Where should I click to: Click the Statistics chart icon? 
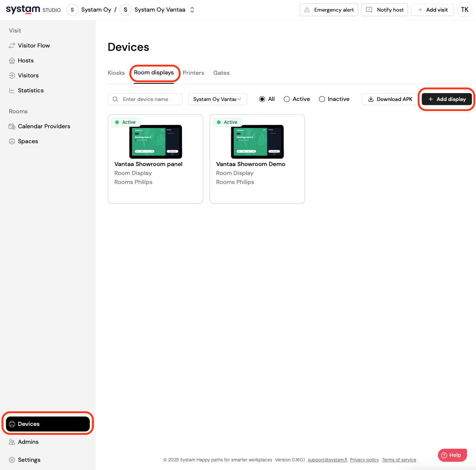12,90
